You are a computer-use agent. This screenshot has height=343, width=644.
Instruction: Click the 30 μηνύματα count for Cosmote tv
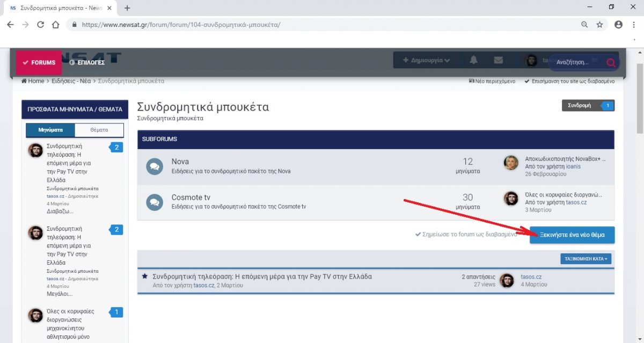pyautogui.click(x=468, y=201)
